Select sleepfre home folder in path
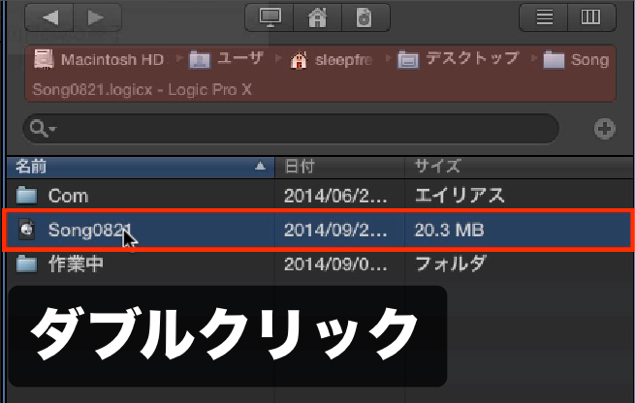The width and height of the screenshot is (635, 403). tap(331, 60)
